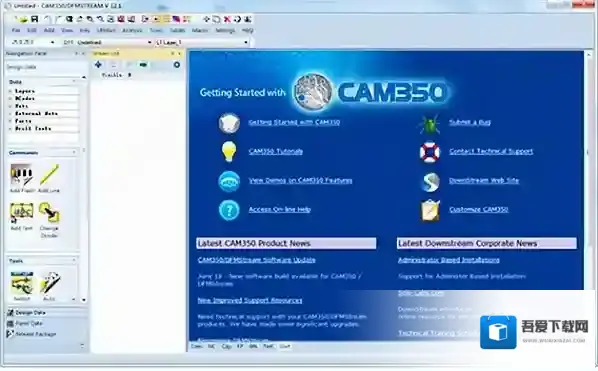Screen dimensions: 598x371
Task: Click the green icon in Window List toolbar
Action: click(x=143, y=65)
